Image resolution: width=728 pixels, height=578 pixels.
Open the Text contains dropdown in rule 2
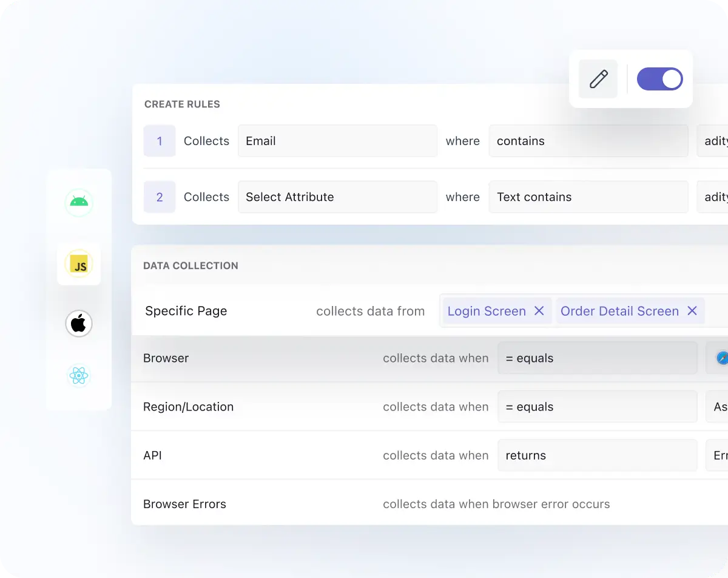pyautogui.click(x=588, y=197)
